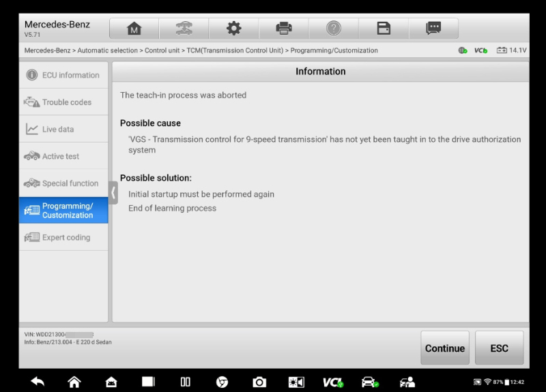
Task: Open the help question mark icon
Action: [x=334, y=29]
